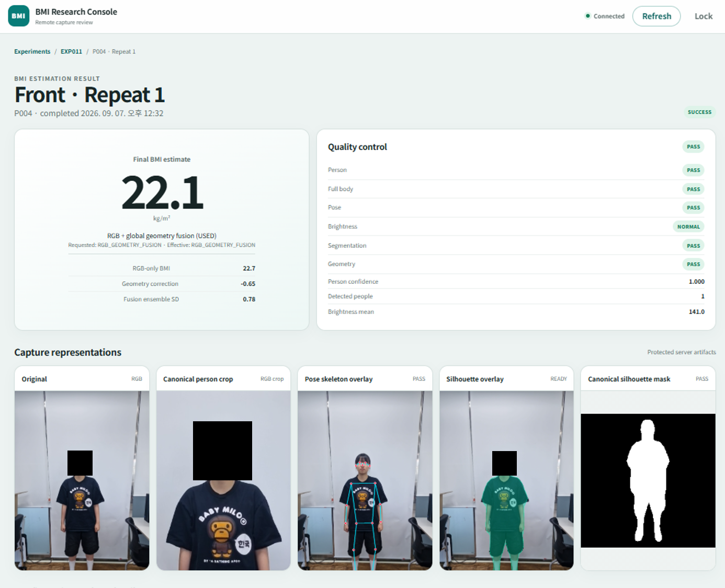
Task: Click the Connected status indicator
Action: click(x=605, y=16)
